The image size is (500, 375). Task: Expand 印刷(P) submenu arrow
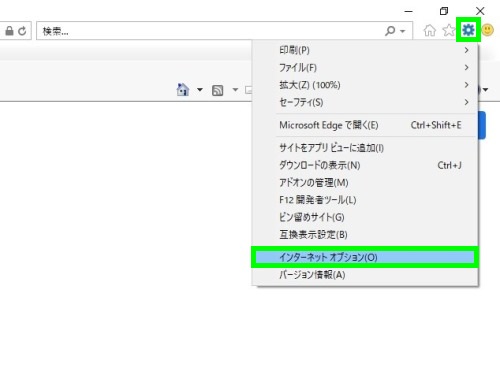coord(466,50)
